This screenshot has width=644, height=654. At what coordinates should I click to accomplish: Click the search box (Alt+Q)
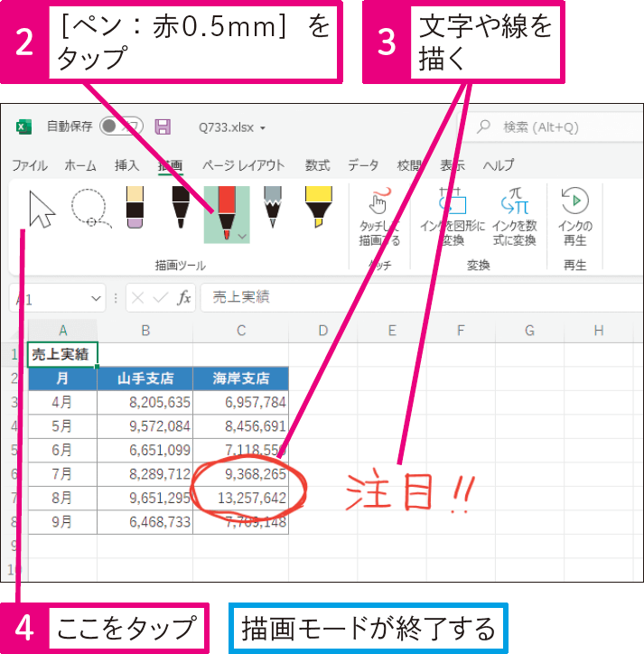(x=553, y=126)
